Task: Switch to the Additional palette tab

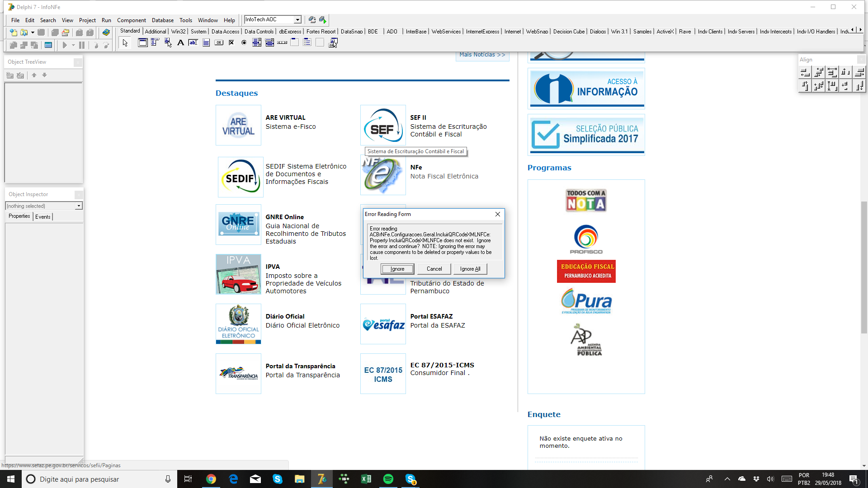Action: pos(156,32)
